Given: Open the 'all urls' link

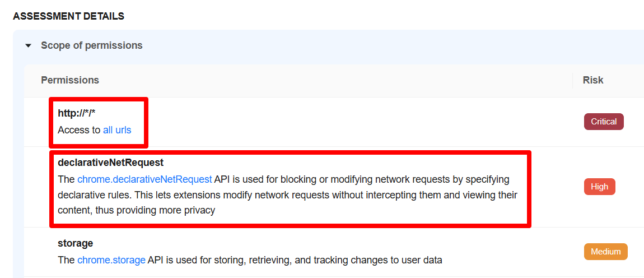Looking at the screenshot, I should pos(117,130).
